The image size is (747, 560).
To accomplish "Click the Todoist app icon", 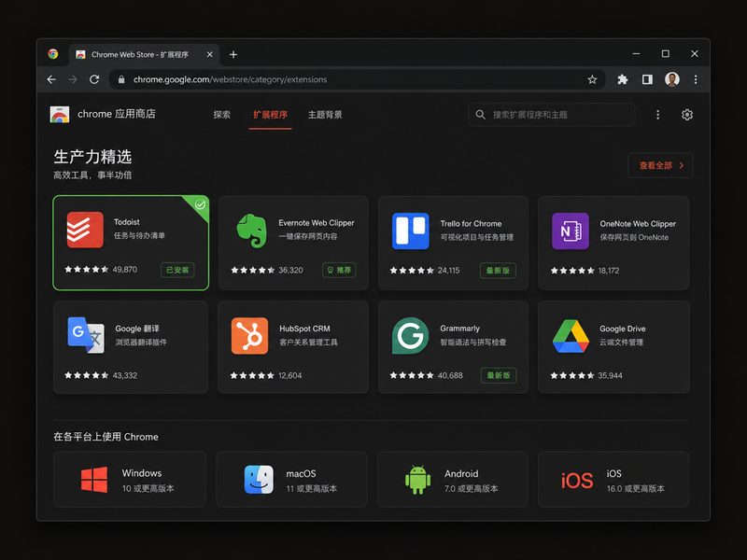I will point(85,230).
